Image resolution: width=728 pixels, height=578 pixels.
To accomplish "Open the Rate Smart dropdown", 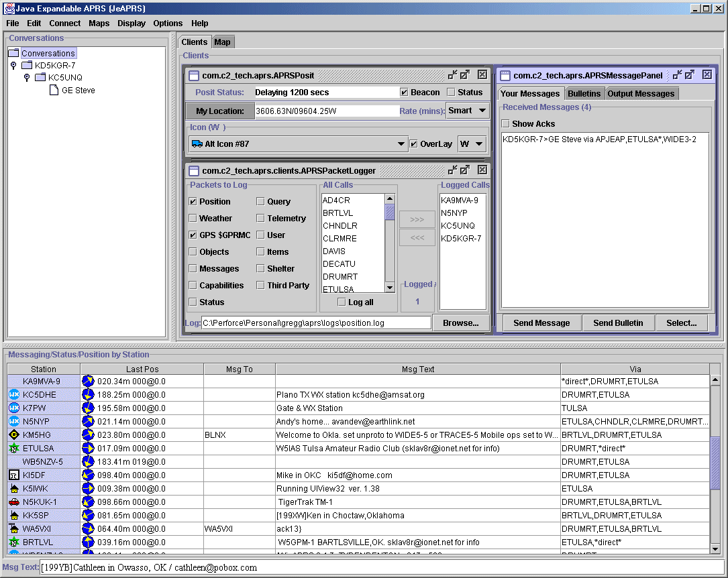I will [x=468, y=111].
